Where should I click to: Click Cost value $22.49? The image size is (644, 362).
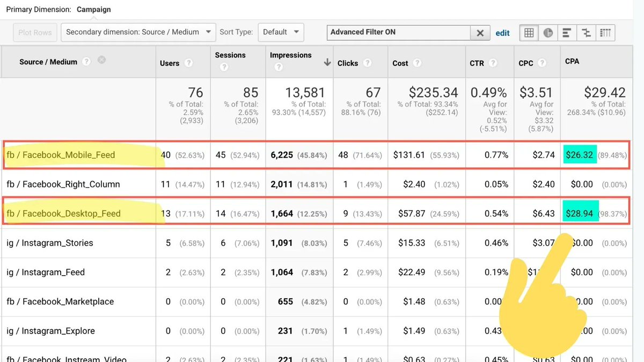(412, 272)
